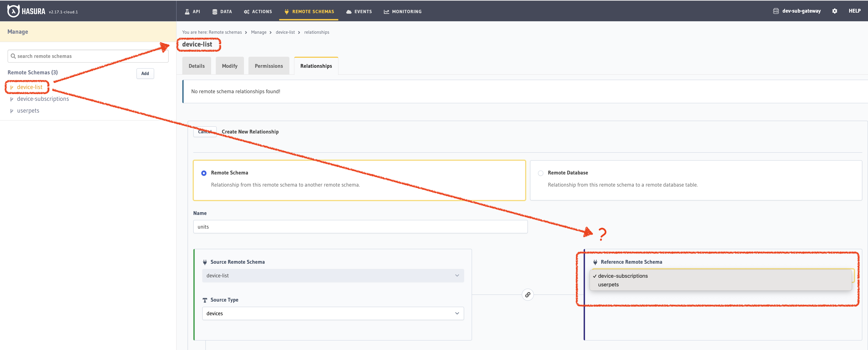Viewport: 868px width, 350px height.
Task: Select the Remote Schema radio option
Action: (204, 173)
